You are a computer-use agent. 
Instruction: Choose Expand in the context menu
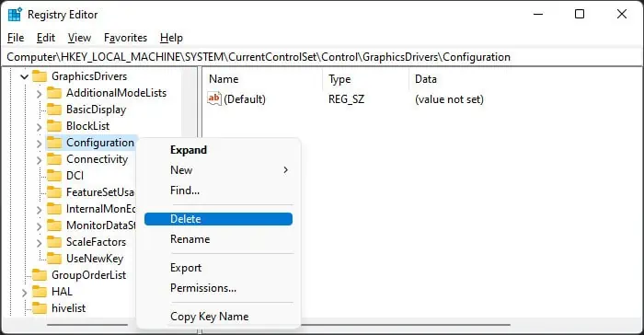pos(219,150)
